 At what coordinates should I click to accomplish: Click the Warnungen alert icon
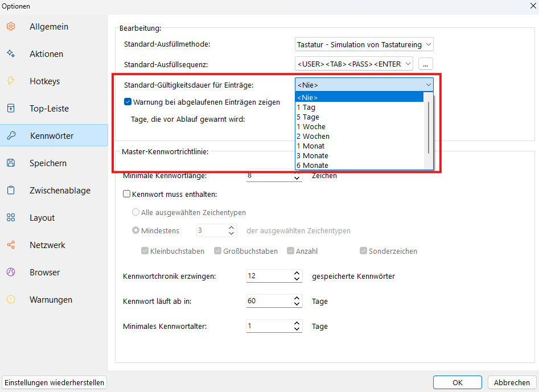[x=11, y=300]
